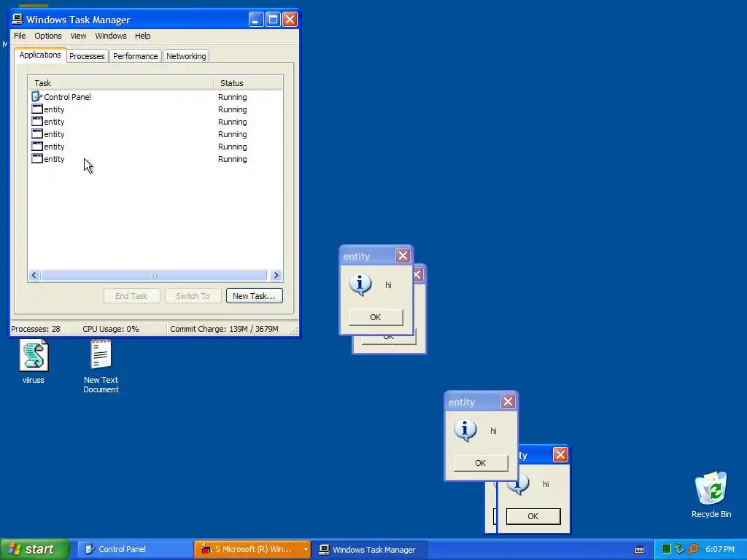This screenshot has width=747, height=560.
Task: Click the horizontal scrollbar thumb in task list
Action: click(153, 275)
